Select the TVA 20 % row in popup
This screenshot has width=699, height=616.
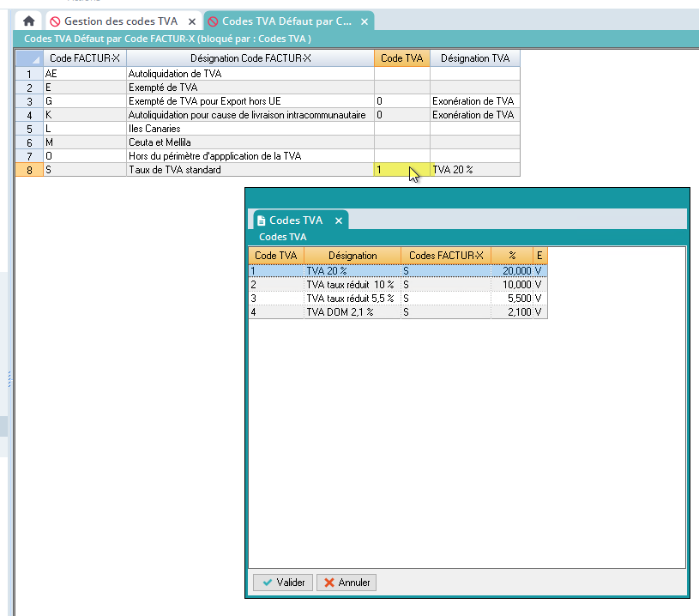click(x=352, y=270)
